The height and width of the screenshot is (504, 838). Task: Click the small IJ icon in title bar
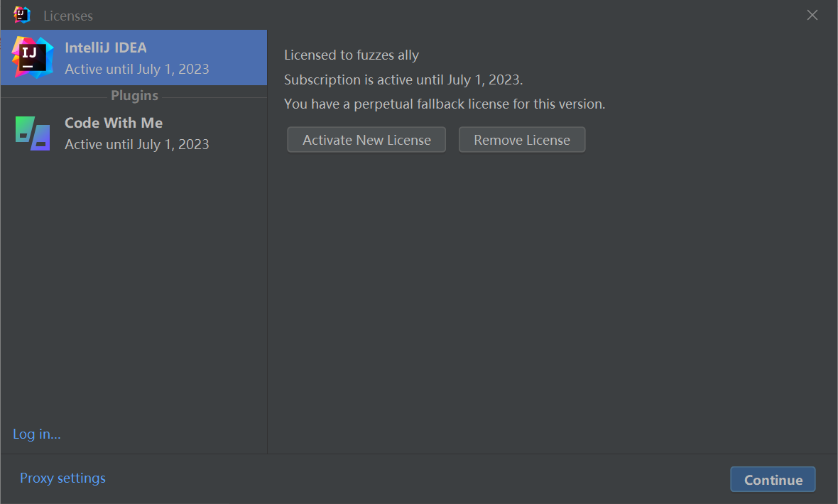(x=22, y=15)
